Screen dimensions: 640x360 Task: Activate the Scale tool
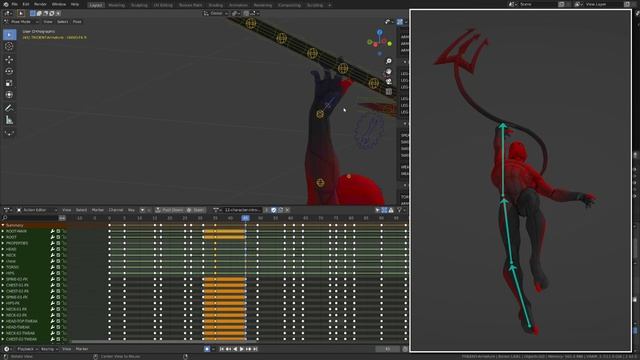pos(9,83)
